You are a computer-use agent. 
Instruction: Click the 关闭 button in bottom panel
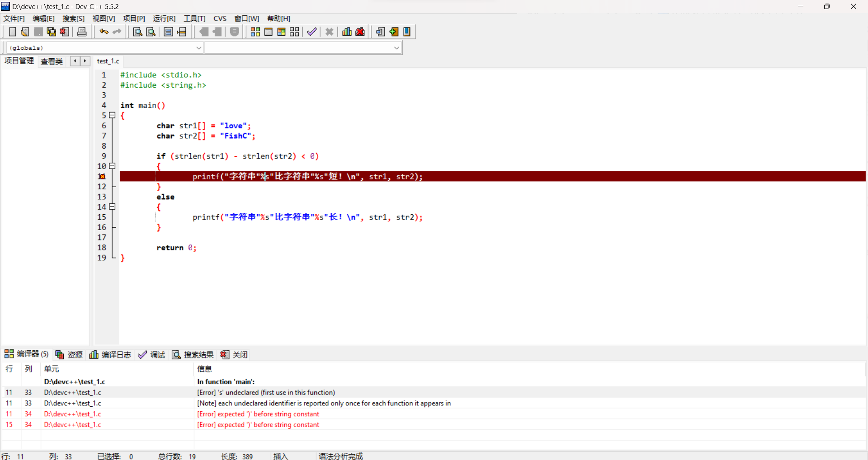234,355
